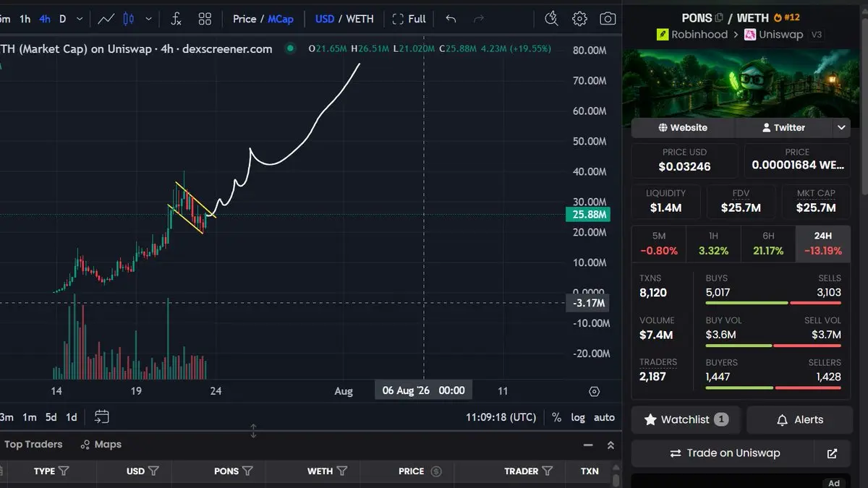The width and height of the screenshot is (868, 488).
Task: Enable log scale on chart
Action: [578, 417]
